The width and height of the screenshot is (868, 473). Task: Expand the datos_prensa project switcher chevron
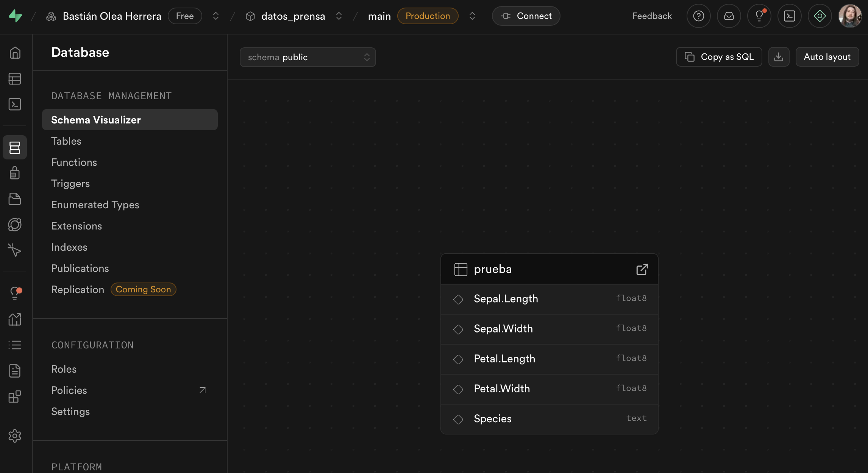pos(339,16)
